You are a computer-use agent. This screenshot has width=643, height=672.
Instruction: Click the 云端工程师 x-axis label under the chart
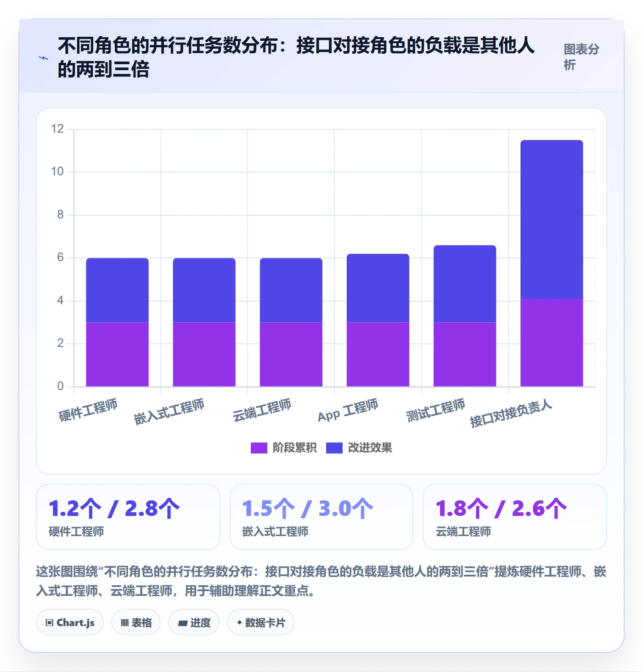262,410
